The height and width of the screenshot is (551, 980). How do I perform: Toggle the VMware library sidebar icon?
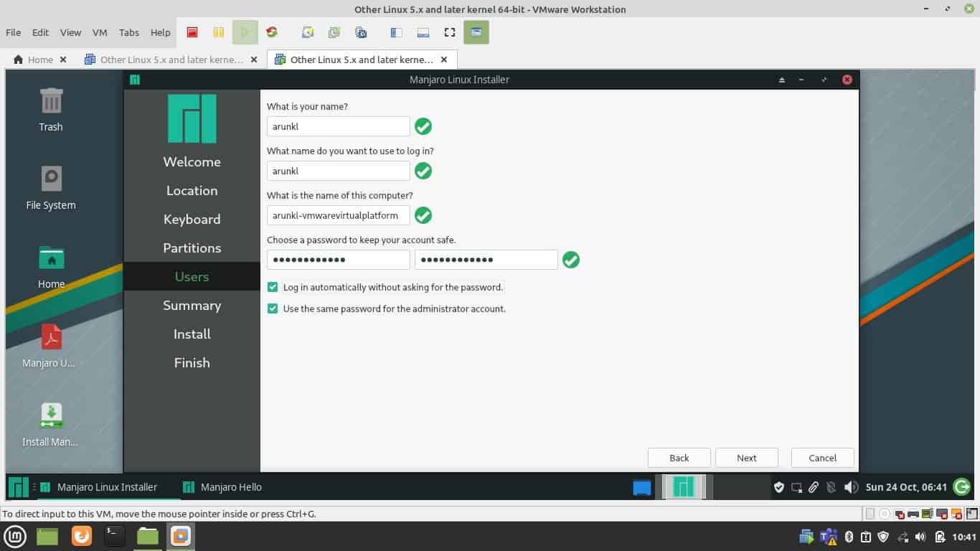click(396, 32)
